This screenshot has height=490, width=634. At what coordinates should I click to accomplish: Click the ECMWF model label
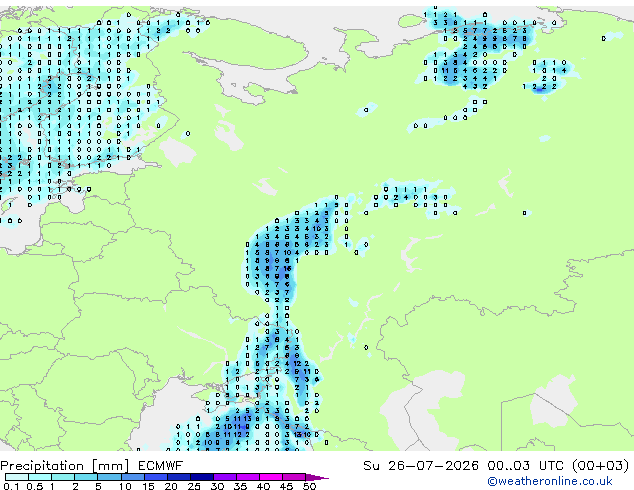point(161,466)
